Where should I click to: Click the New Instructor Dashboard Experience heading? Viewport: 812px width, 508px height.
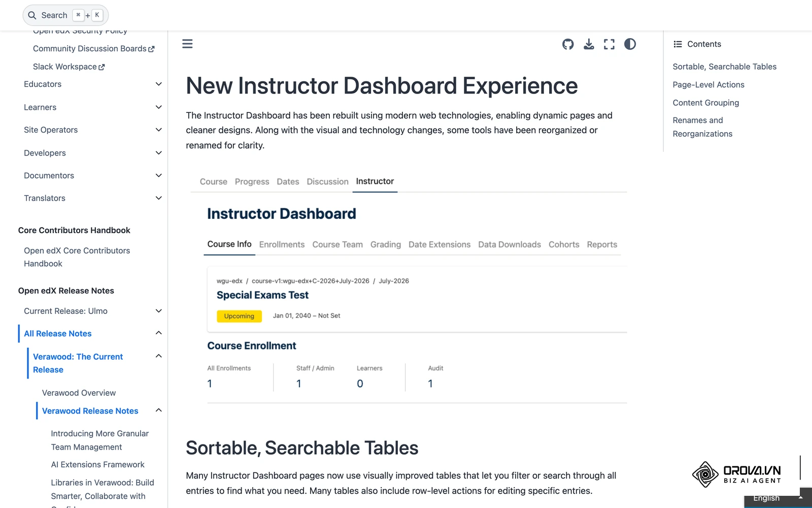click(382, 86)
